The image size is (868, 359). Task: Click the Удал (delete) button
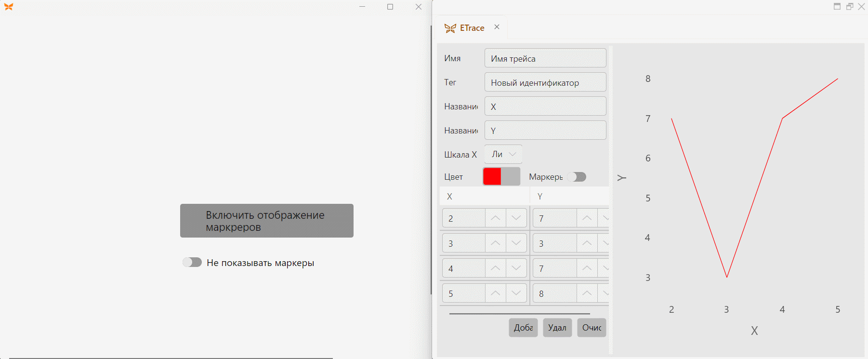(557, 328)
